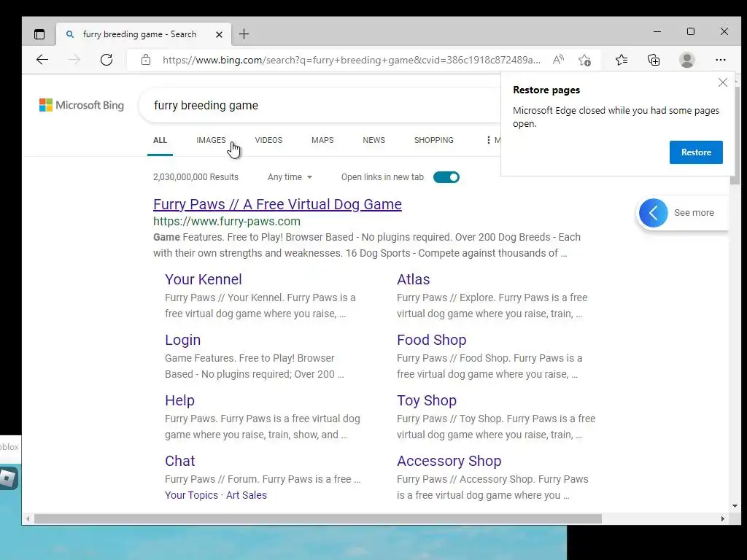Open the profile avatar icon
Image resolution: width=747 pixels, height=560 pixels.
tap(687, 60)
